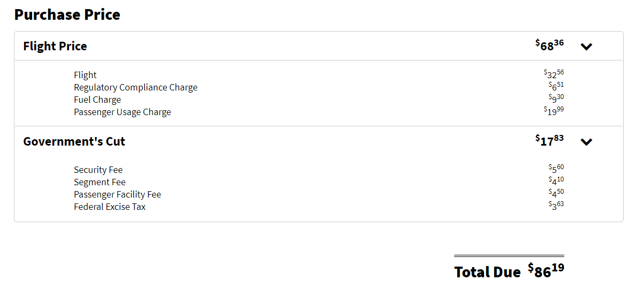
Task: Select the Security Fee line
Action: click(x=98, y=170)
